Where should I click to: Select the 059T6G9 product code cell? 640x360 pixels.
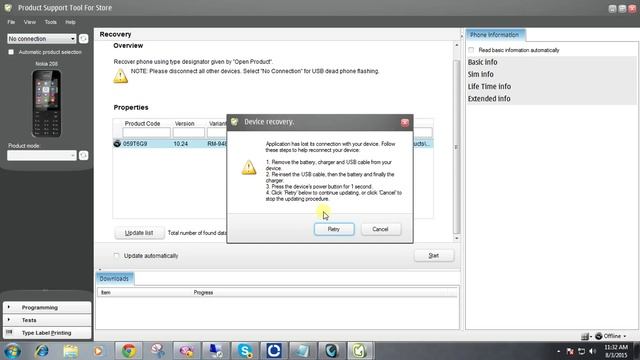(135, 144)
